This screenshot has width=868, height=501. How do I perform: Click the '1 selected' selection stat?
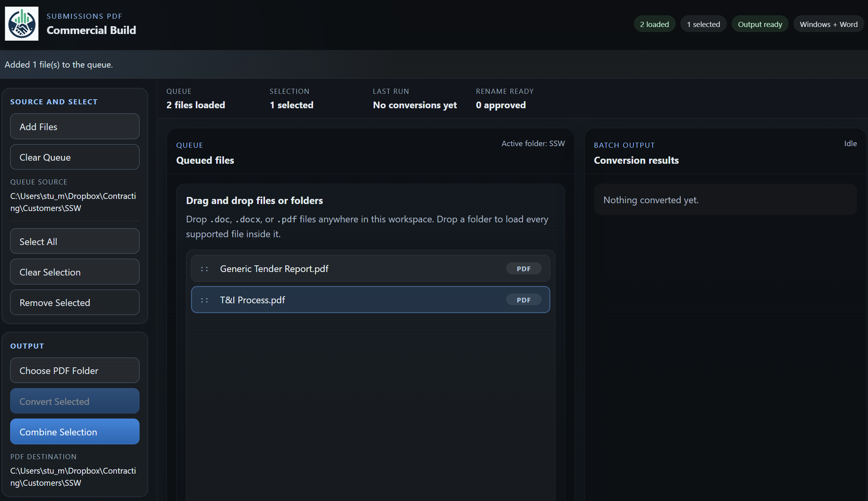point(292,105)
